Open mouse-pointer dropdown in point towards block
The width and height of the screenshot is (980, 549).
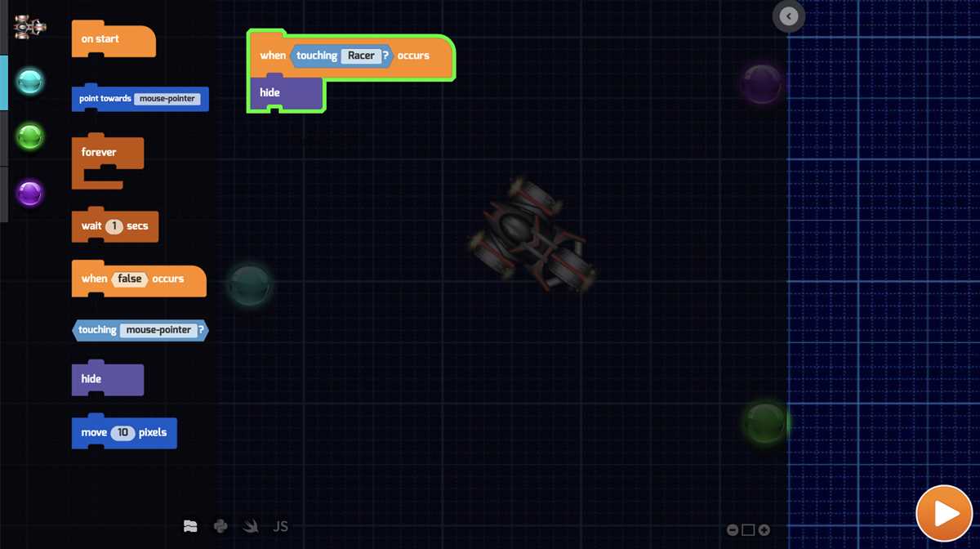tap(167, 99)
